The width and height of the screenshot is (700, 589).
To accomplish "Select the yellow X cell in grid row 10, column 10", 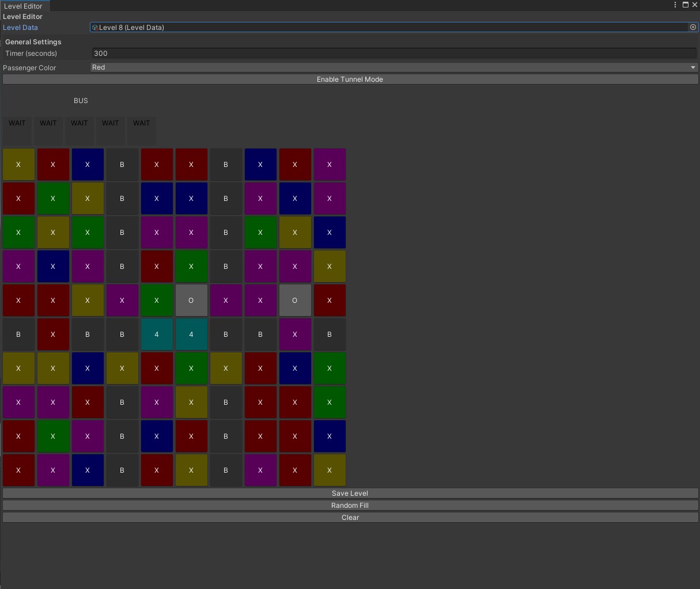I will 330,470.
